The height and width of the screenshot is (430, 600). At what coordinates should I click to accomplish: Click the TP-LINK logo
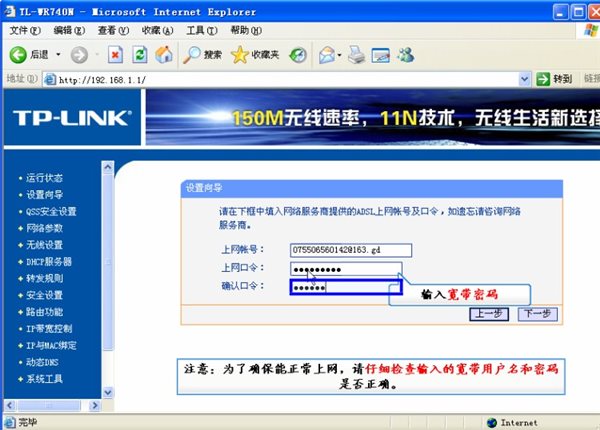coord(72,118)
